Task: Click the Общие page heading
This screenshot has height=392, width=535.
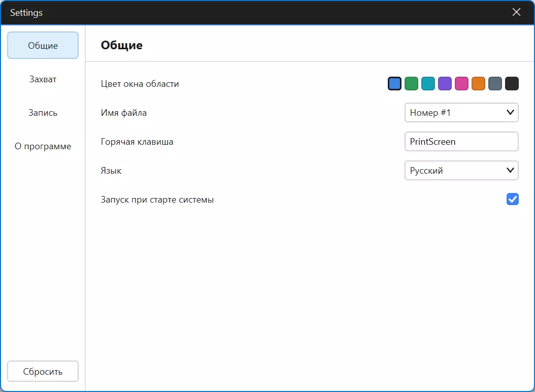Action: (x=122, y=45)
